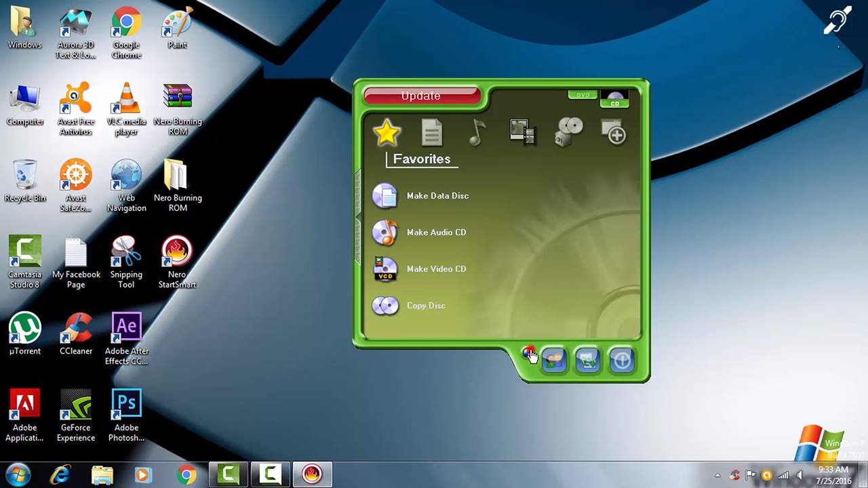The width and height of the screenshot is (868, 488).
Task: Open the Windows Start menu
Action: [x=18, y=474]
